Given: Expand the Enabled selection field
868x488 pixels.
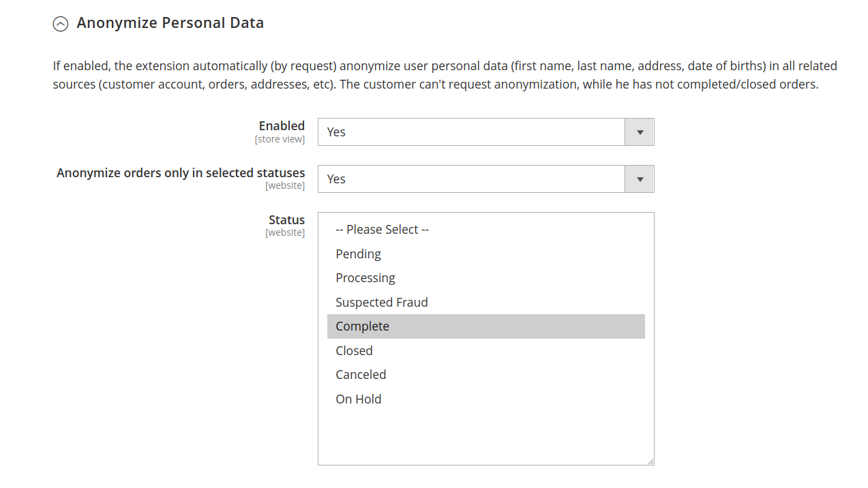Looking at the screenshot, I should tap(639, 132).
